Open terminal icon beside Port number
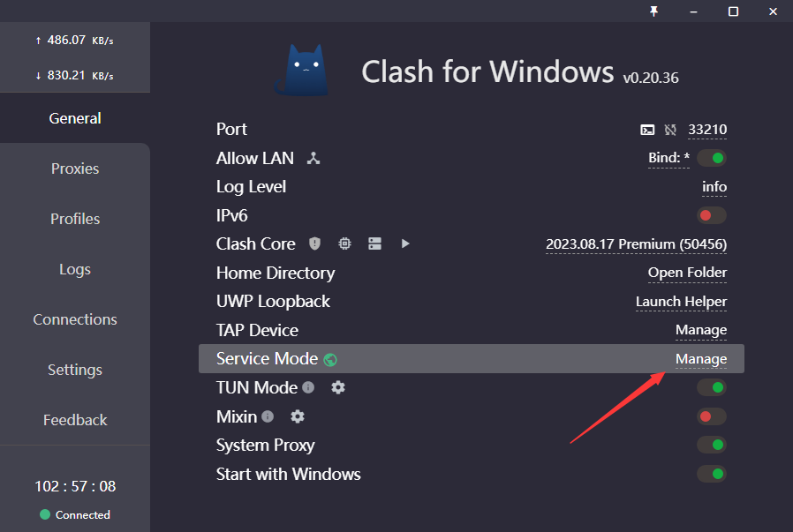 pos(647,130)
